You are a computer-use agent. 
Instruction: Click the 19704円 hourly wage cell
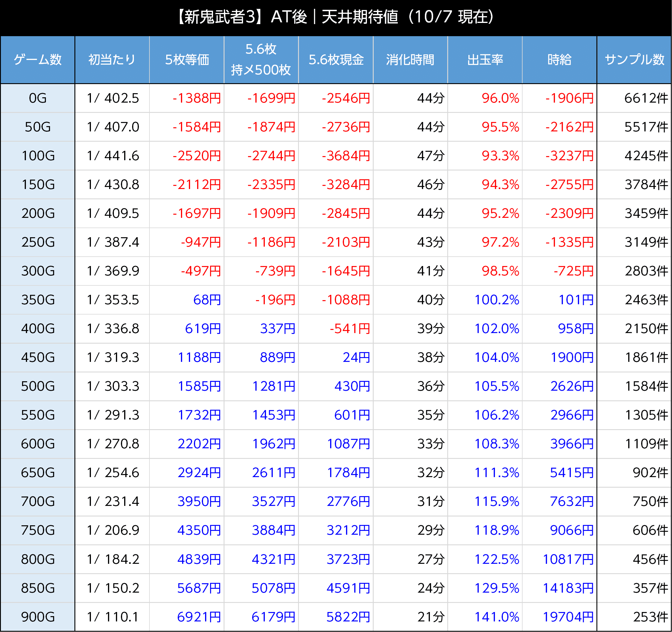tap(568, 617)
